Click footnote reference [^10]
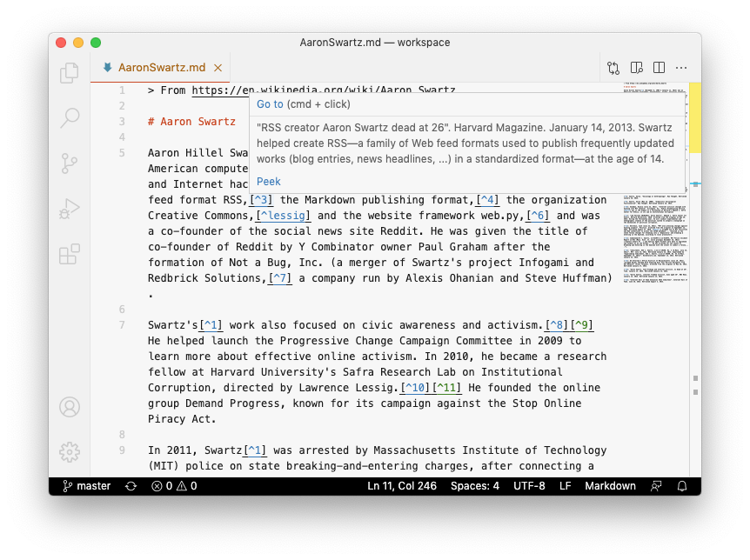The height and width of the screenshot is (560, 750). pyautogui.click(x=415, y=388)
